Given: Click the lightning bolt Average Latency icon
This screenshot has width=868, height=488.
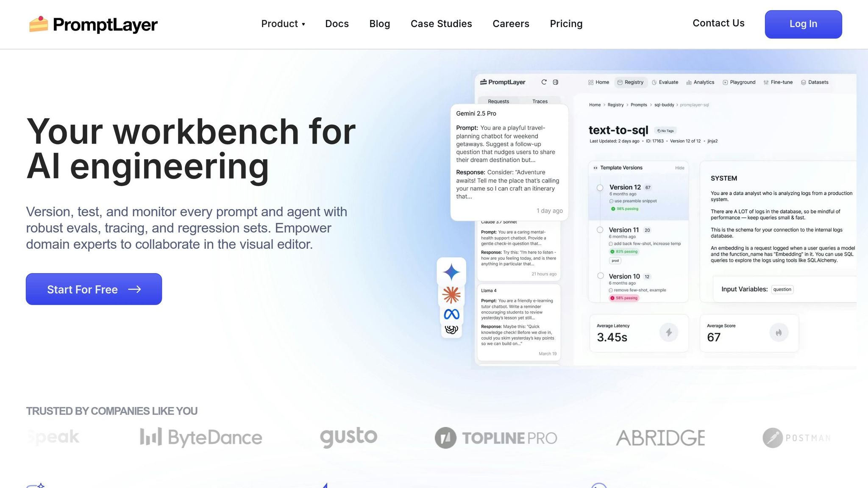Looking at the screenshot, I should (x=669, y=333).
